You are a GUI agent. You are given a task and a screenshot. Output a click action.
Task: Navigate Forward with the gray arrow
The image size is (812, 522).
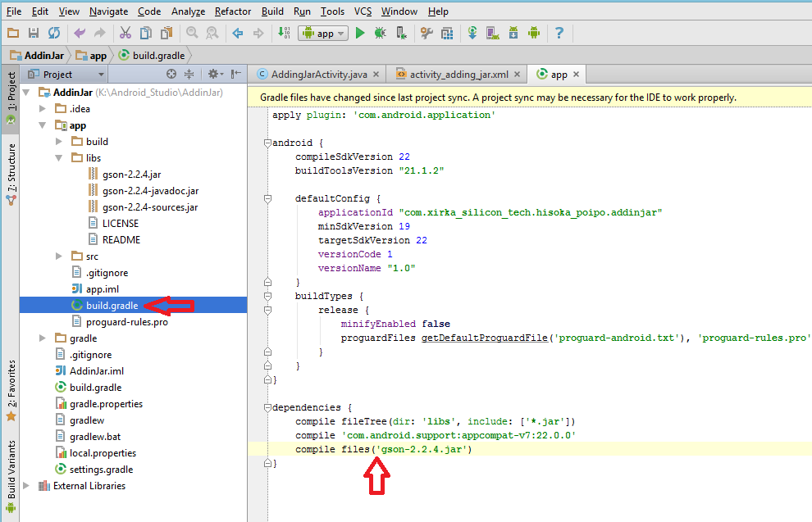pyautogui.click(x=258, y=33)
